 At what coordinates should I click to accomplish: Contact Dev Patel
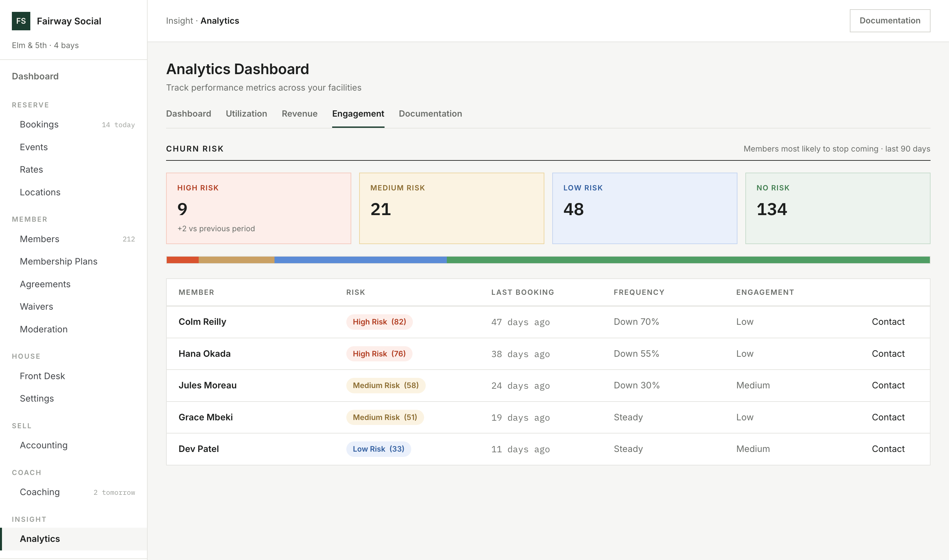point(888,449)
